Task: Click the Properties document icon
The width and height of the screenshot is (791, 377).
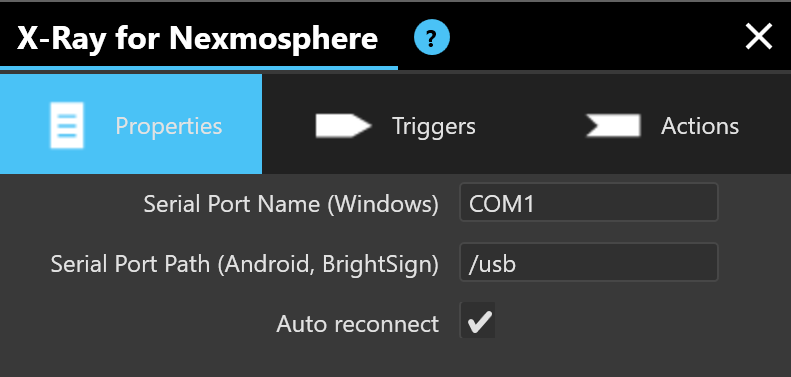Action: point(67,125)
